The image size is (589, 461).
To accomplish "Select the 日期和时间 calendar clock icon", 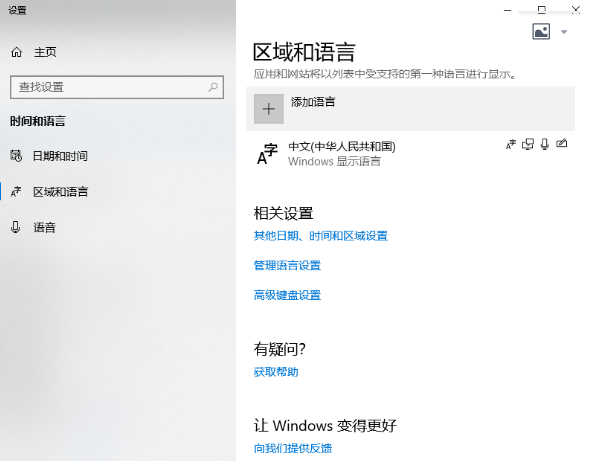I will (x=16, y=156).
